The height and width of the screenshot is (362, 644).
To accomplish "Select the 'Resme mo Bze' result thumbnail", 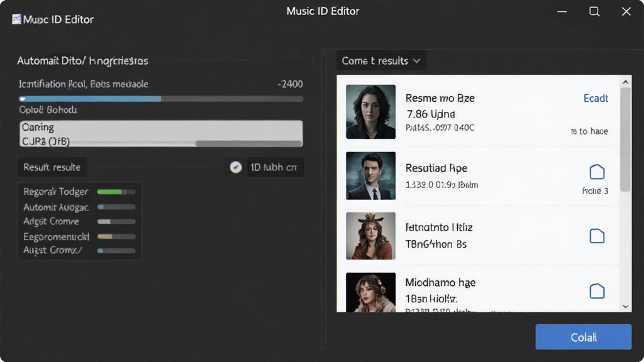I will 370,112.
